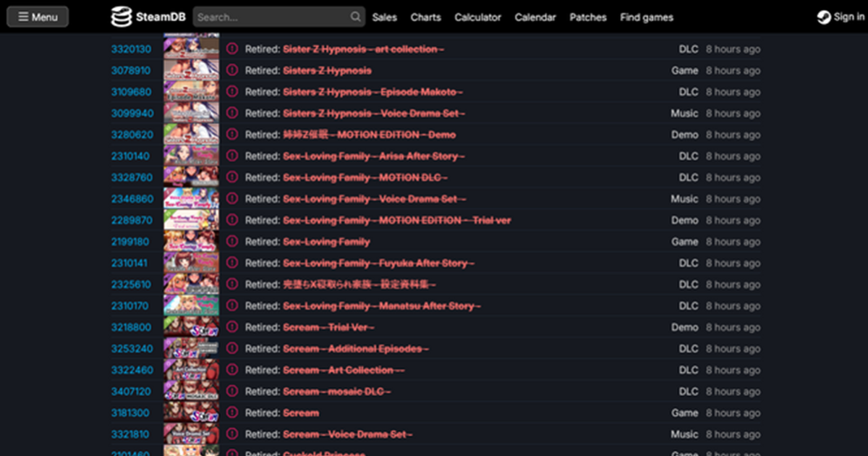Go to the Sales page
Image resolution: width=868 pixels, height=456 pixels.
point(384,17)
